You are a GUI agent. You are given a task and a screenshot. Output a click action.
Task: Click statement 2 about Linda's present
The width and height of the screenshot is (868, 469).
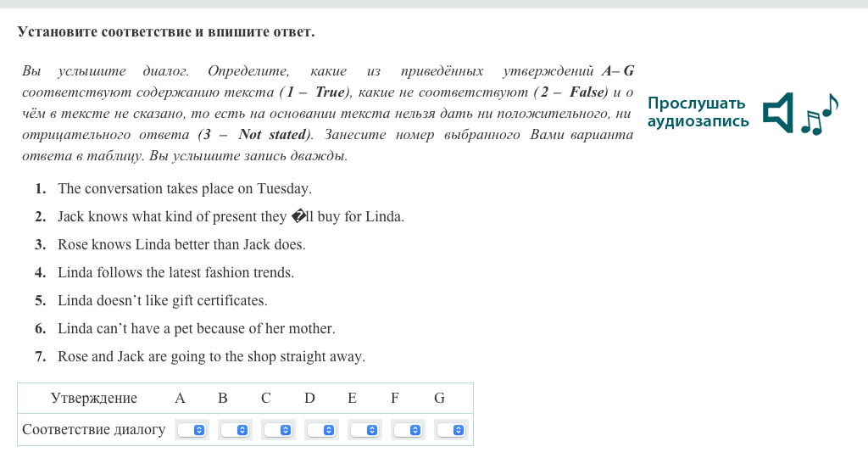[231, 217]
